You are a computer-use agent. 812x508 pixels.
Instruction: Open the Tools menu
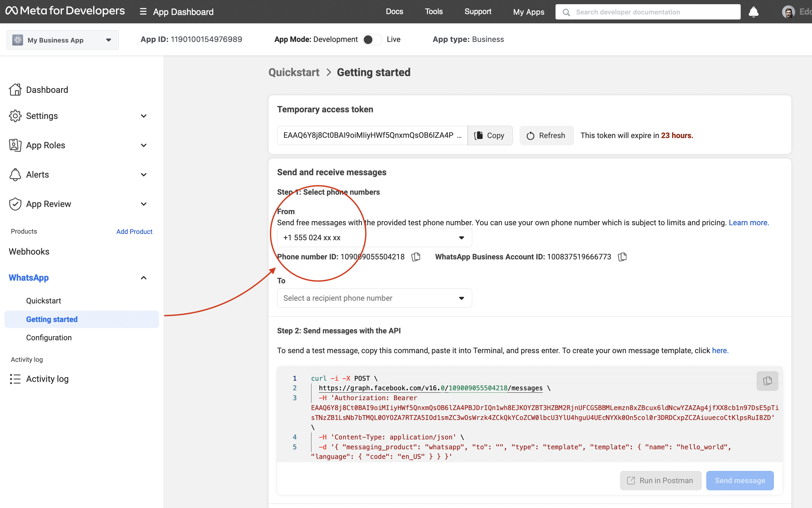434,12
